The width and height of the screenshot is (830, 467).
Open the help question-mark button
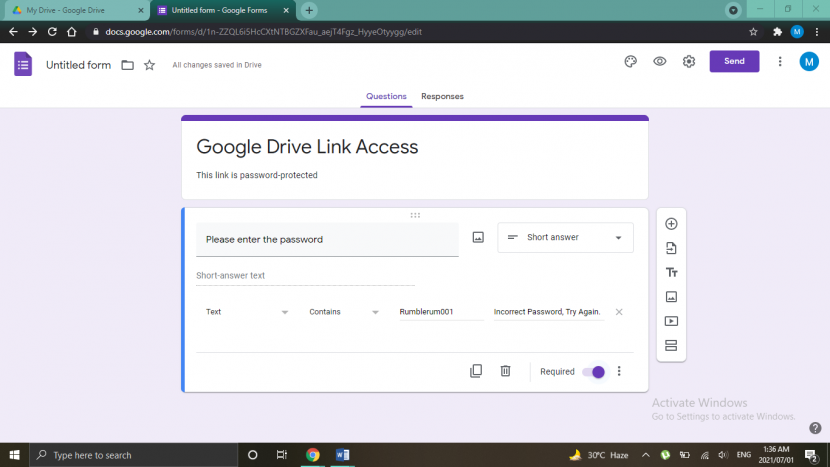(815, 428)
